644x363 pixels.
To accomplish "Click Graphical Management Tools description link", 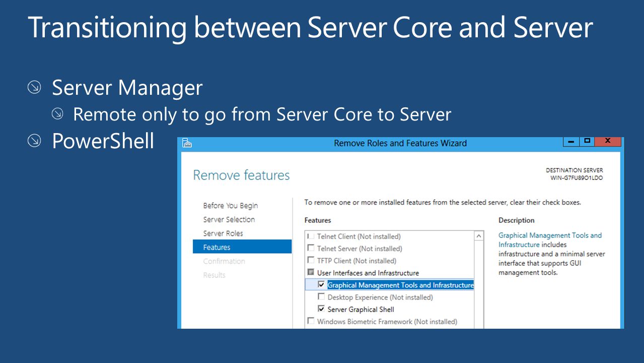I will [550, 240].
